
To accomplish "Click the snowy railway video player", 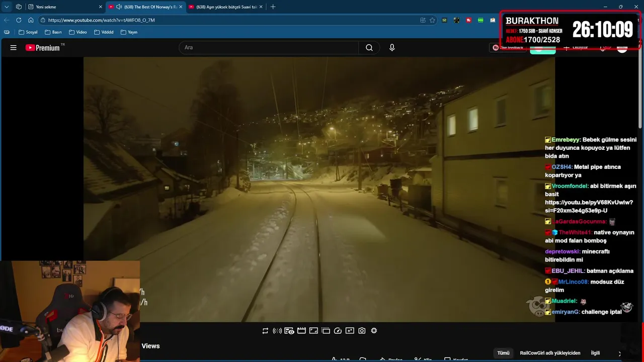I will point(319,189).
